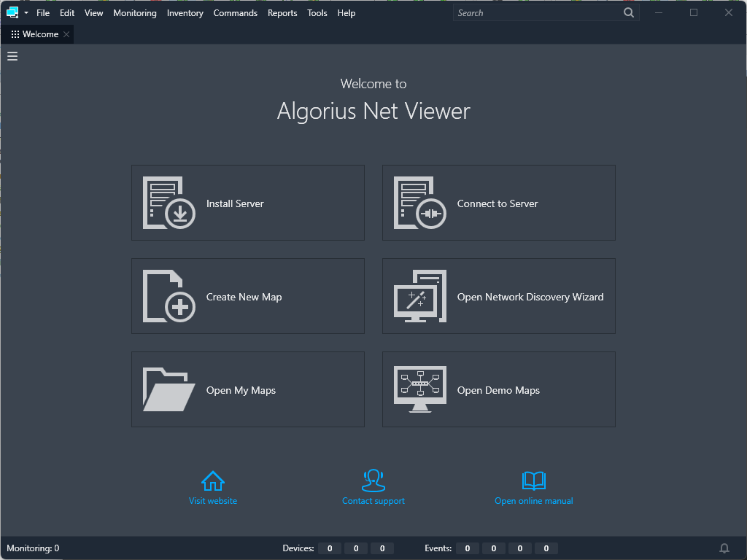Click the Create New Map label

pyautogui.click(x=244, y=297)
